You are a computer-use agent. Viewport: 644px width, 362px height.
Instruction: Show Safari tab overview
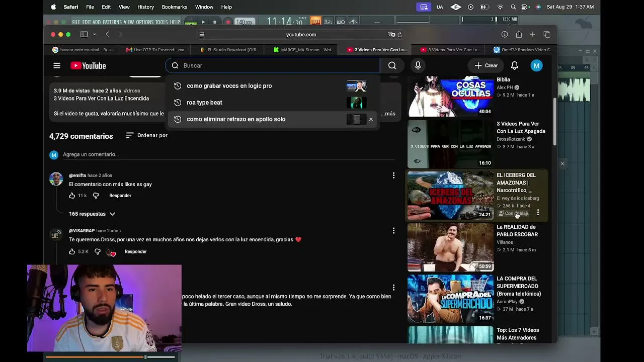coord(547,34)
